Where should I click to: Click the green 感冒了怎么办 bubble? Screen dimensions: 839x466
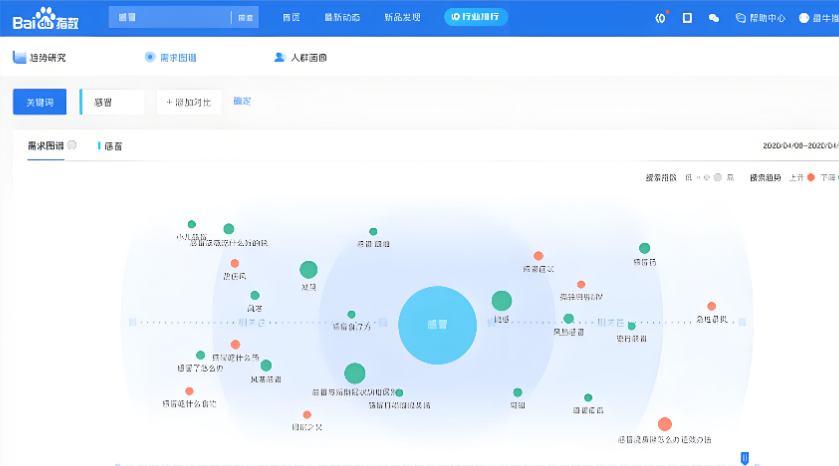click(x=200, y=355)
